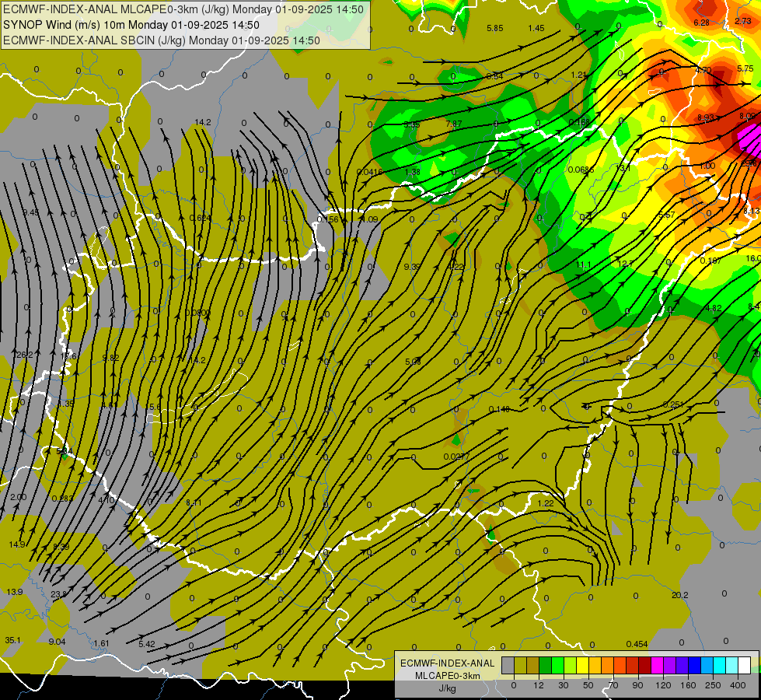Viewport: 761px width, 700px height.
Task: Click the 'J/kg' unit label in legend
Action: click(x=447, y=688)
